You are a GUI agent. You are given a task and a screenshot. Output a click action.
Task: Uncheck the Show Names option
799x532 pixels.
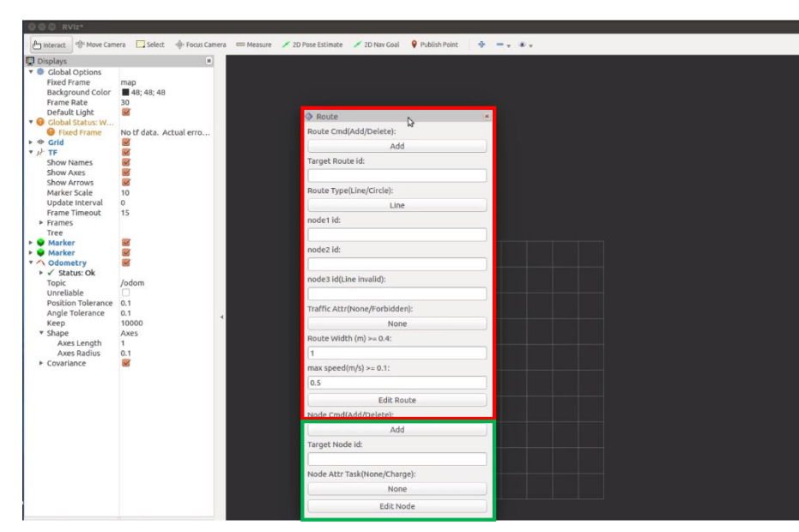coord(126,163)
